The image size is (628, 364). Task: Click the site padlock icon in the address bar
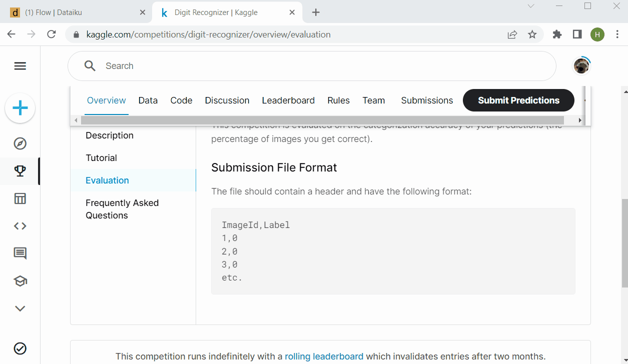coord(77,35)
